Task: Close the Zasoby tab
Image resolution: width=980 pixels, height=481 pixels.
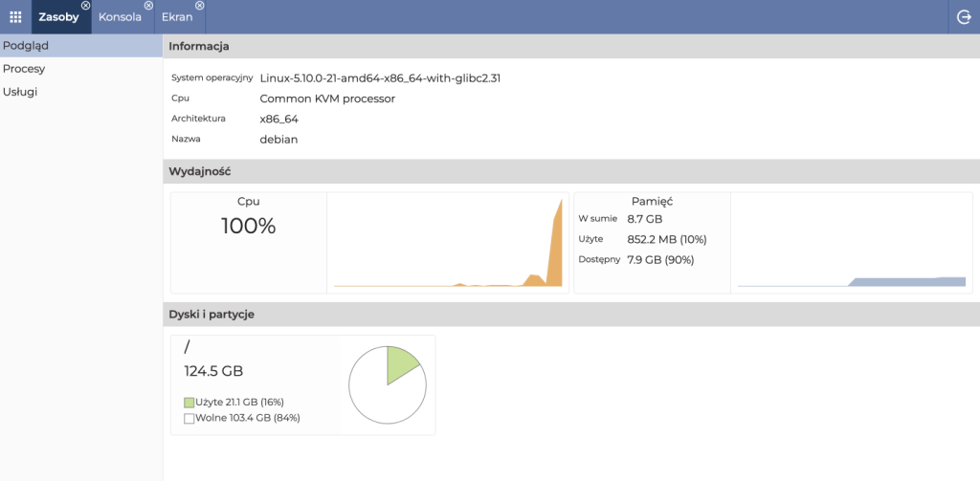Action: 86,6
